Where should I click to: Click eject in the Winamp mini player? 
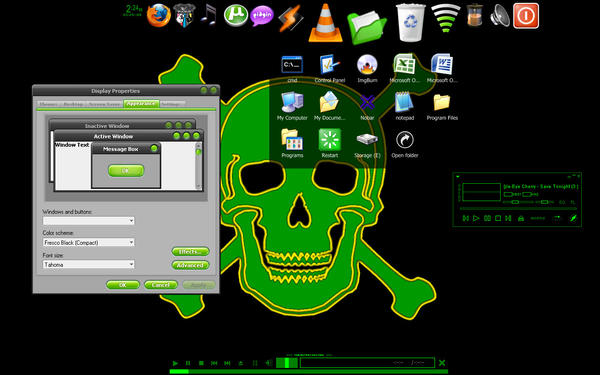coord(521,218)
